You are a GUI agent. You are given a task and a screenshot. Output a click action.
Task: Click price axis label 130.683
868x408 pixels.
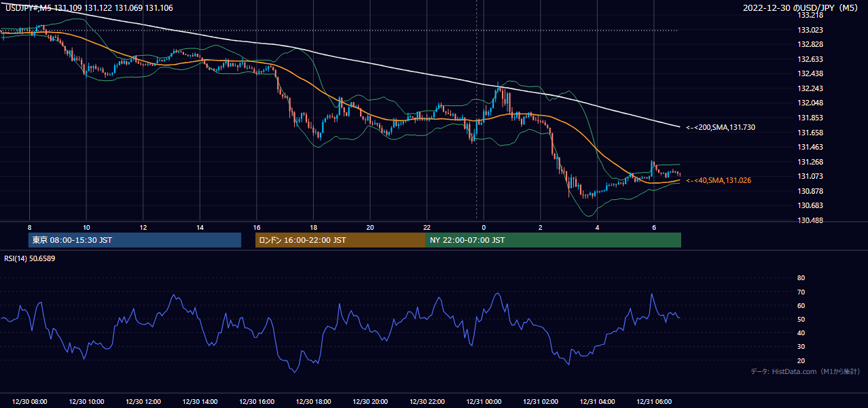pyautogui.click(x=809, y=205)
